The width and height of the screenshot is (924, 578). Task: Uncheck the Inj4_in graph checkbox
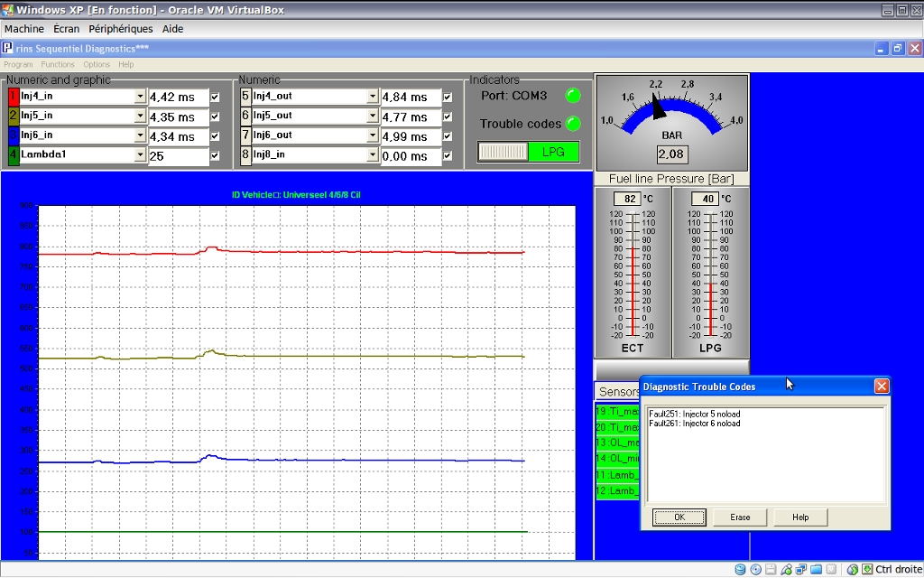[215, 97]
